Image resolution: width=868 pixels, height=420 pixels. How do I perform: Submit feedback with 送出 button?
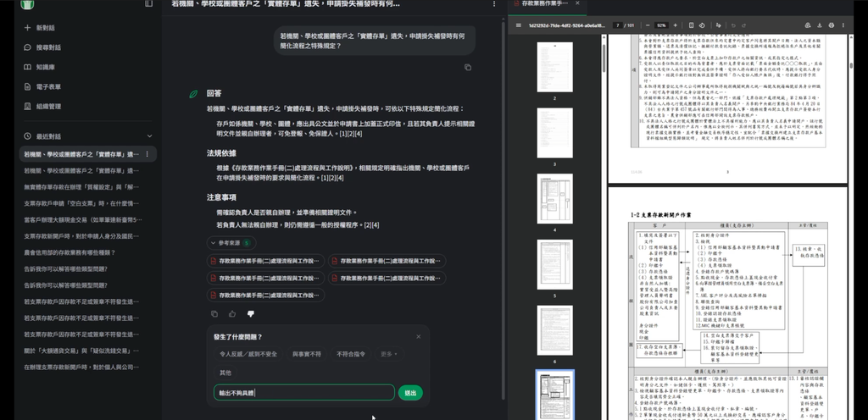[410, 393]
